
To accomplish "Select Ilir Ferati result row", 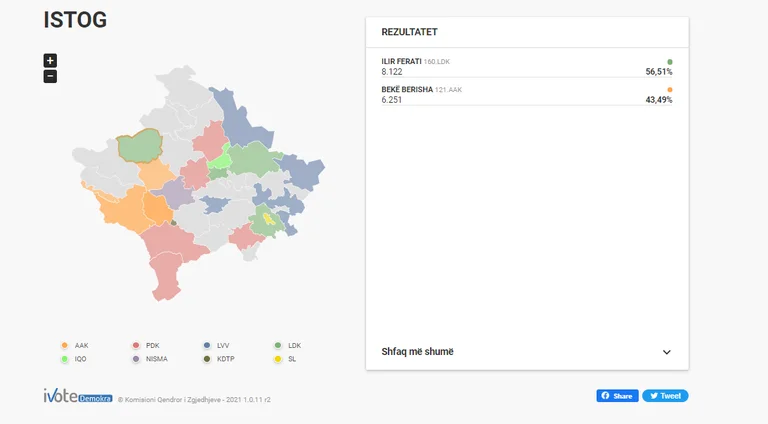I will pyautogui.click(x=527, y=67).
